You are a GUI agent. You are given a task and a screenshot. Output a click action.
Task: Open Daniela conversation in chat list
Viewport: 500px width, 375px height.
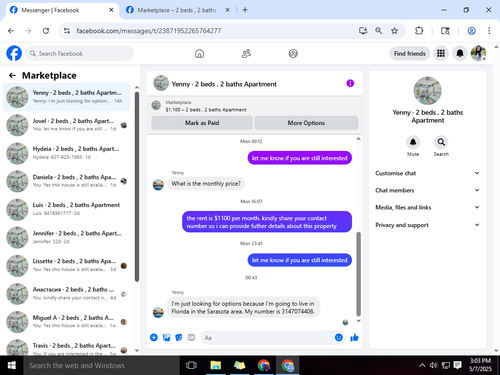pyautogui.click(x=66, y=181)
